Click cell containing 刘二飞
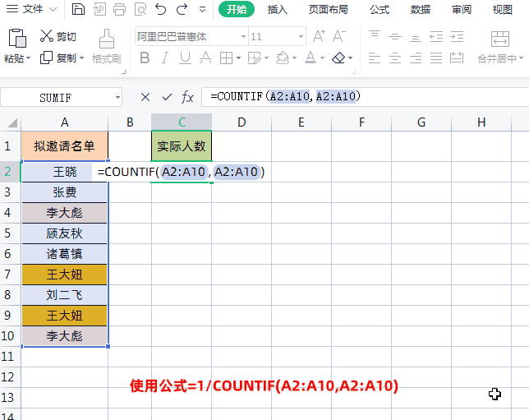The width and height of the screenshot is (529, 420). (64, 295)
